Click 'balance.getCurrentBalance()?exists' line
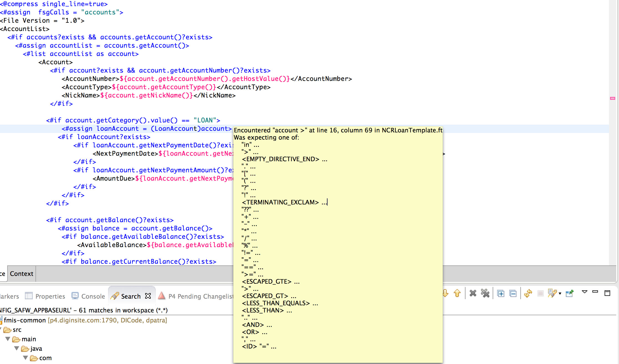Viewport: 619px width, 364px height. coord(139,262)
